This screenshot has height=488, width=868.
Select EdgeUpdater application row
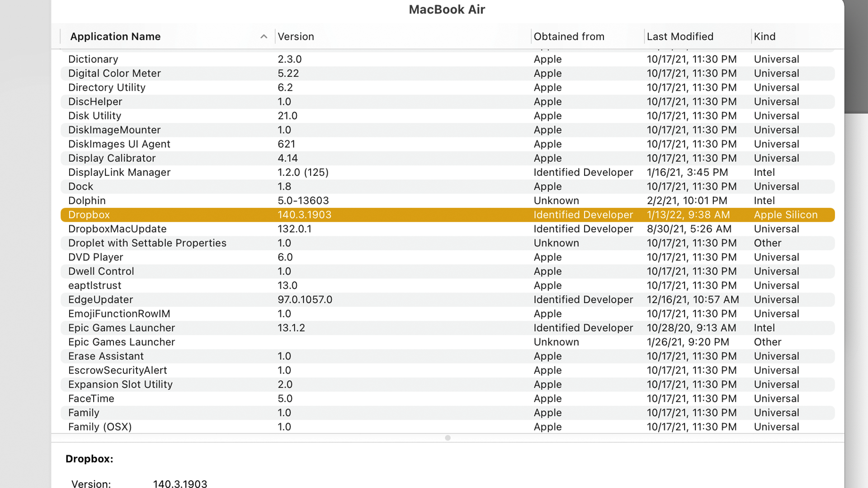(448, 300)
